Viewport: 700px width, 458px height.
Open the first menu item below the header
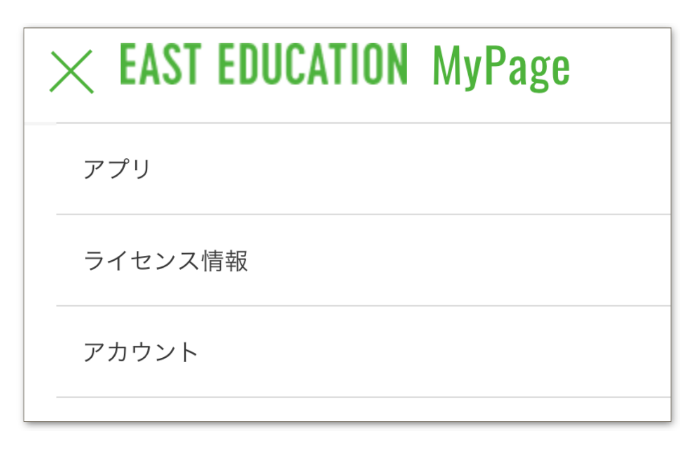point(363,169)
